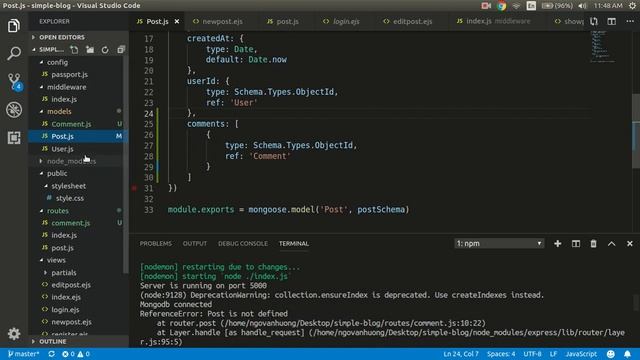The height and width of the screenshot is (360, 640).
Task: Open the volume indicator
Action: point(582,6)
